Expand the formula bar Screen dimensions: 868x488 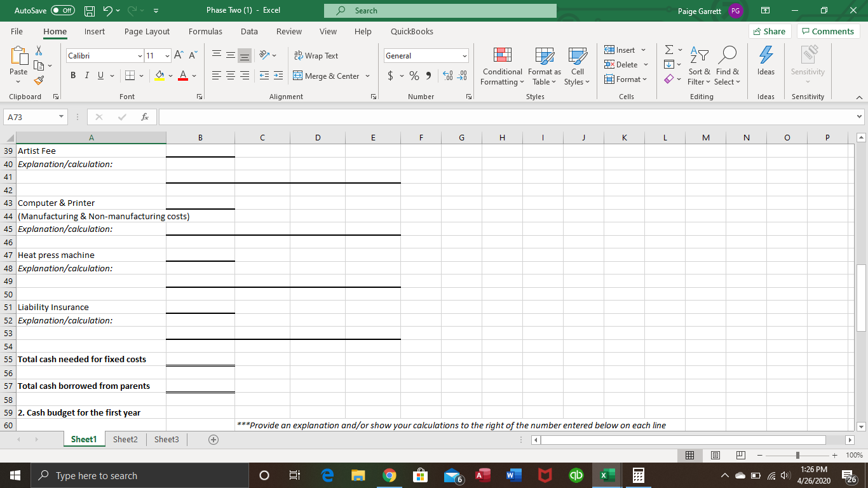tap(860, 117)
